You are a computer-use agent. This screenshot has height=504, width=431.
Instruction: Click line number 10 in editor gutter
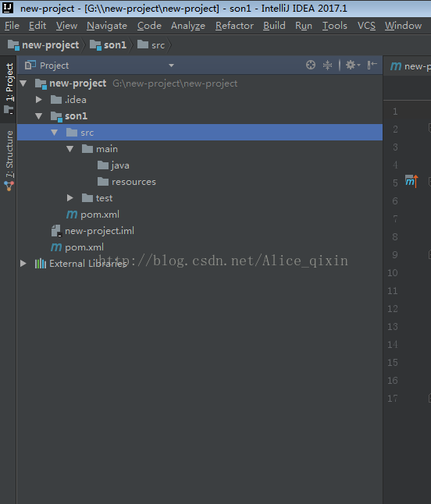point(393,273)
